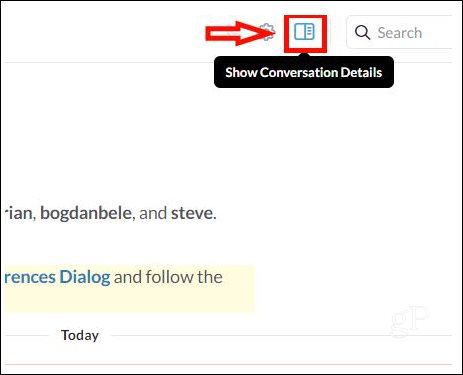Click the red arrow annotation

[239, 33]
